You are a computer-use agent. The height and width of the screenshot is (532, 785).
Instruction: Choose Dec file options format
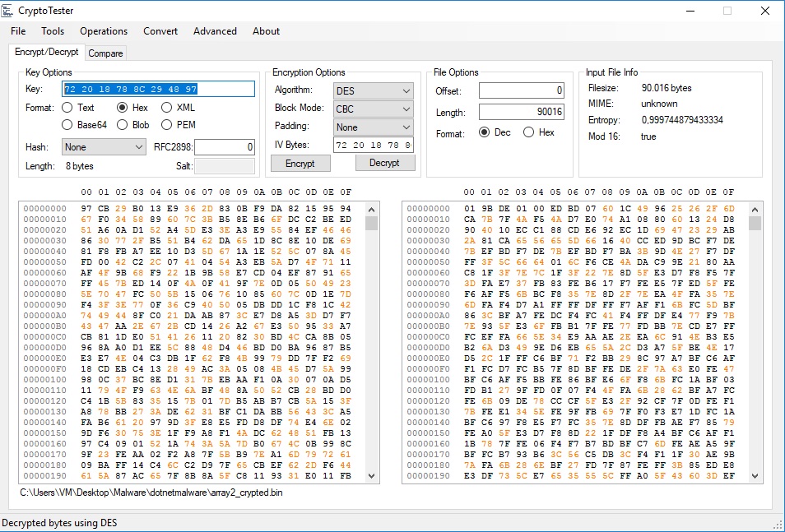495,132
